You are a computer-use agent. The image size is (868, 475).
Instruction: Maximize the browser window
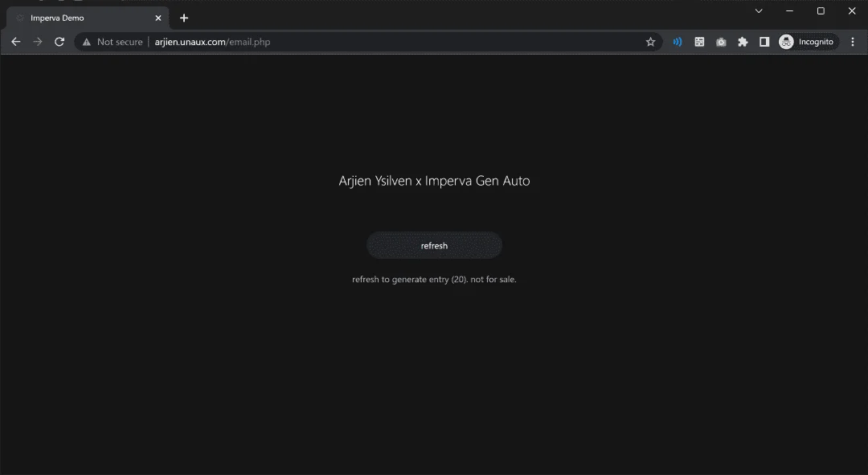click(821, 11)
